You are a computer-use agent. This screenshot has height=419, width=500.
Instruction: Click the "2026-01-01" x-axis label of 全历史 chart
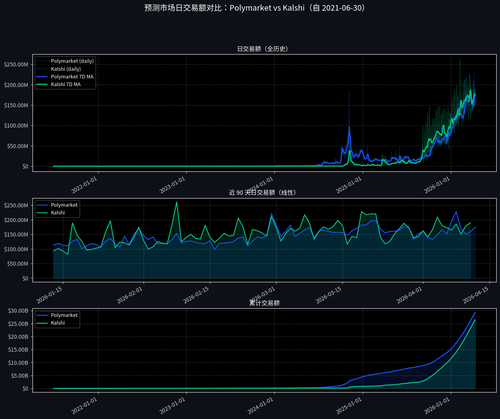coord(437,185)
